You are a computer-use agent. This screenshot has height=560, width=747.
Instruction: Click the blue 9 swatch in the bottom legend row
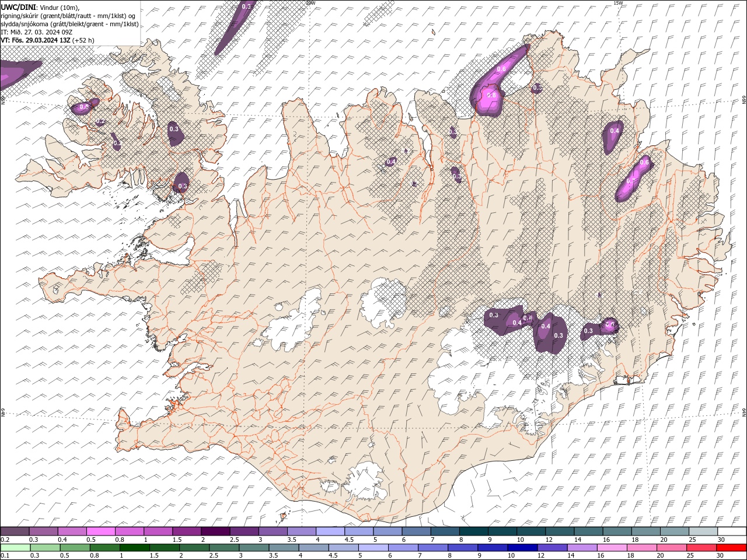492,548
